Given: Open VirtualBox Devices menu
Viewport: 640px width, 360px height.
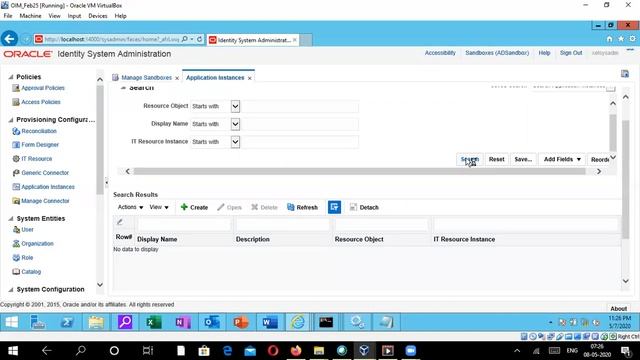Looking at the screenshot, I should (98, 16).
